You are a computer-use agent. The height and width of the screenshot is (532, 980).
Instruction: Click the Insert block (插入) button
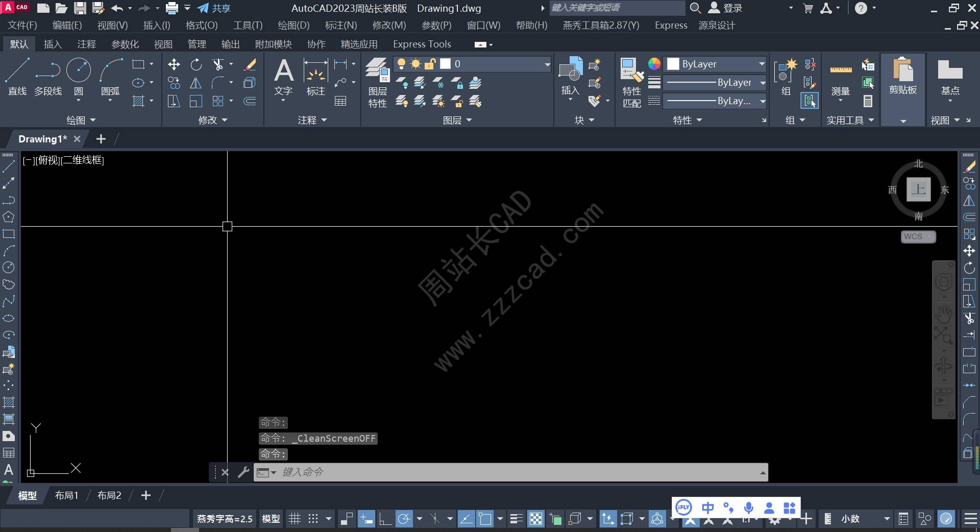point(570,77)
